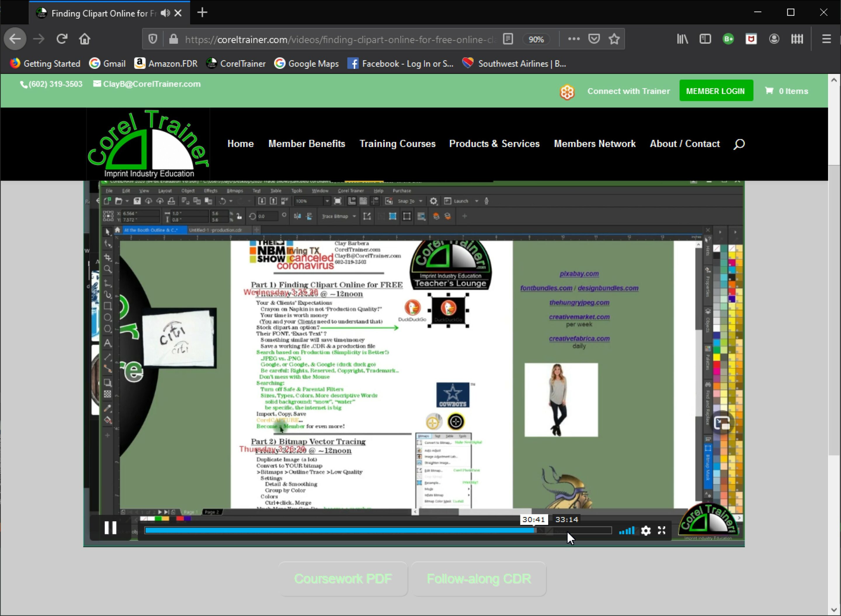
Task: Seek on the video progress bar
Action: (378, 531)
